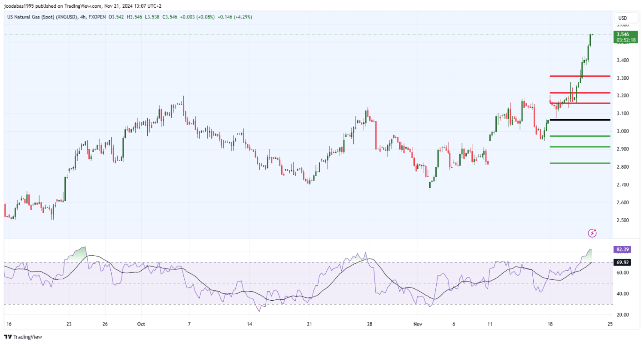Image resolution: width=644 pixels, height=344 pixels.
Task: Select the top green support line
Action: 580,136
